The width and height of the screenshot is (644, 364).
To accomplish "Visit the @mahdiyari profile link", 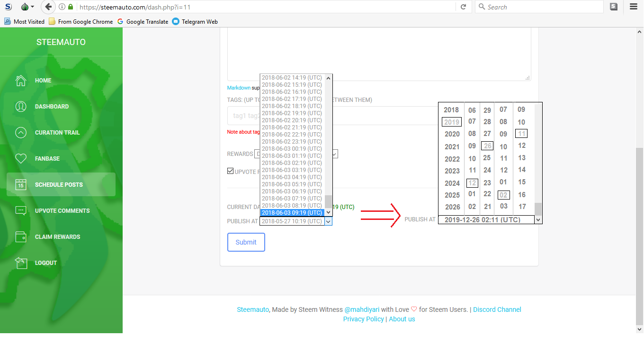I will (x=362, y=309).
